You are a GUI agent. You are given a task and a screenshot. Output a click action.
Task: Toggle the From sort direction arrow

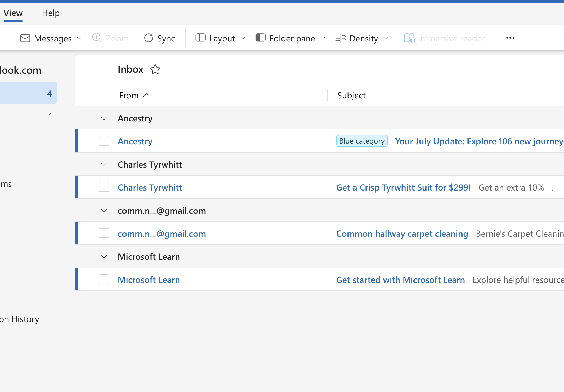click(147, 96)
